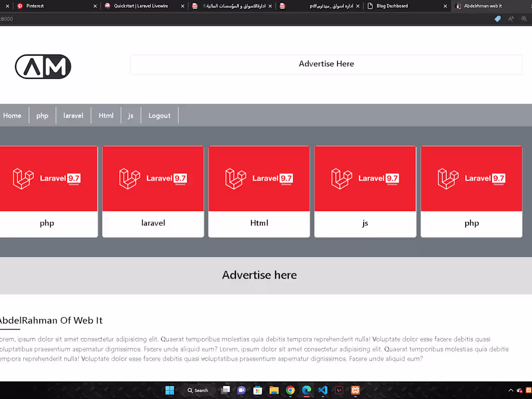Click the AbdelRahman Of Web It heading

[x=51, y=320]
